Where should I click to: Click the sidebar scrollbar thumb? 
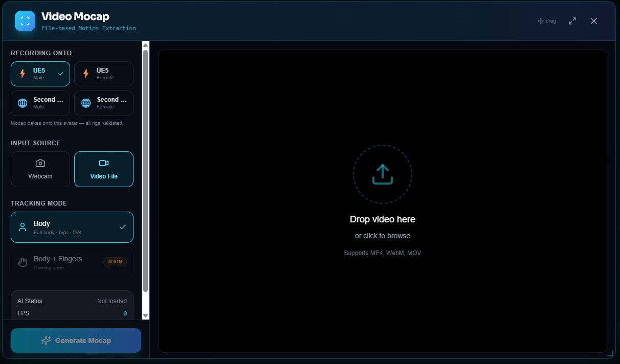pos(146,171)
